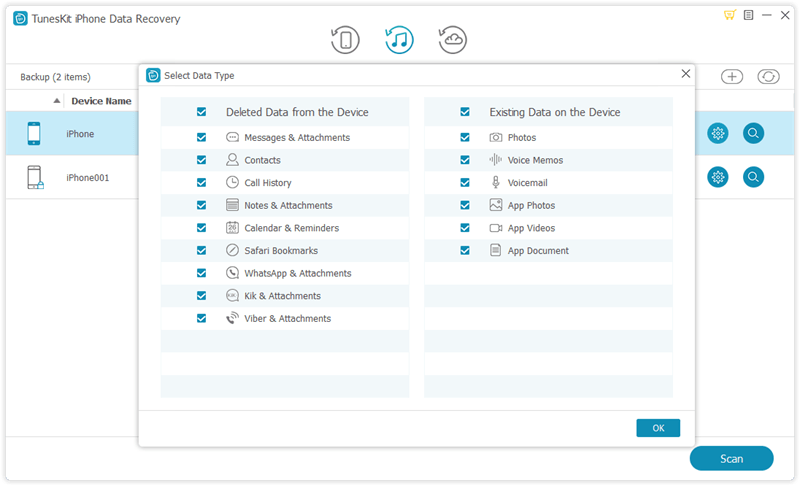Minimize the TunesKit window
Image resolution: width=800 pixels, height=486 pixels.
click(x=766, y=15)
